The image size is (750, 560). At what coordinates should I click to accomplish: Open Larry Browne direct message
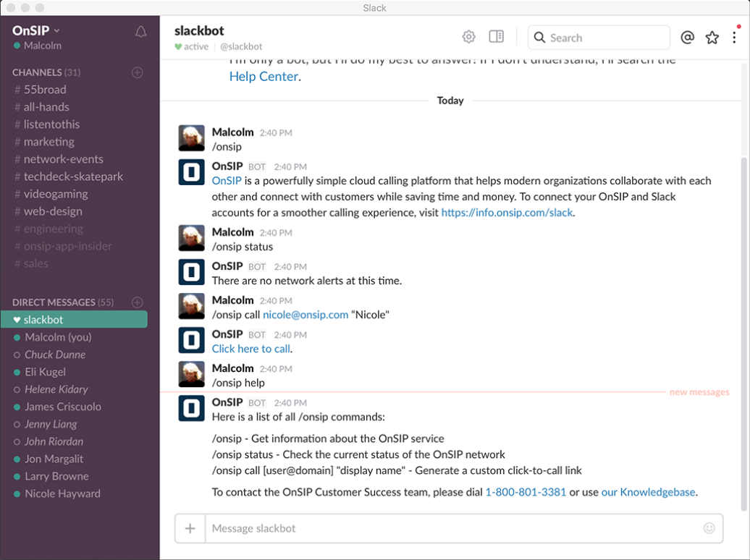(x=56, y=476)
